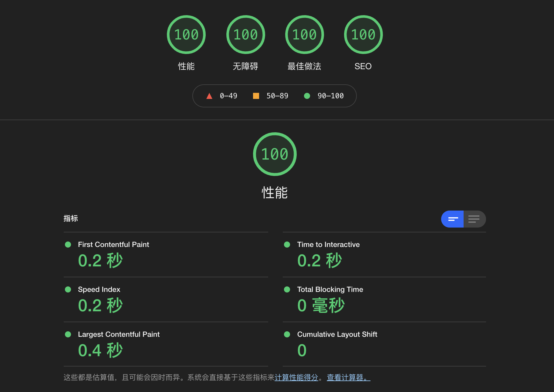The width and height of the screenshot is (554, 392).
Task: Click the Time to Interactive value 0.2 秒
Action: 319,260
